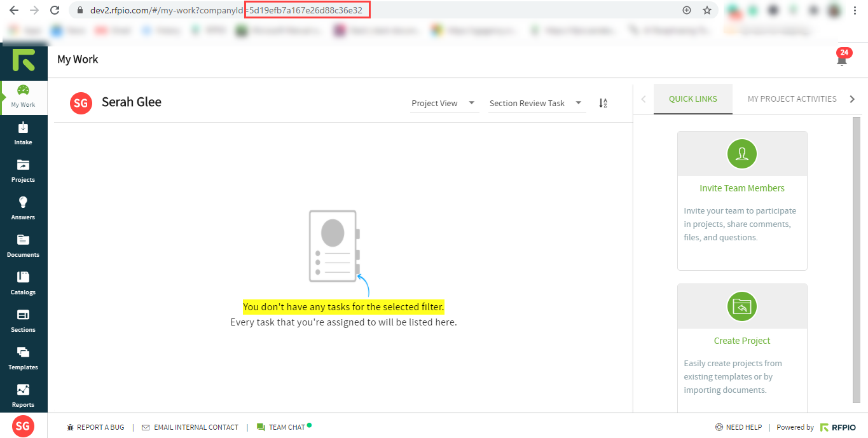Click 'Every task that you're assigned' text
Image resolution: width=868 pixels, height=438 pixels.
[343, 322]
